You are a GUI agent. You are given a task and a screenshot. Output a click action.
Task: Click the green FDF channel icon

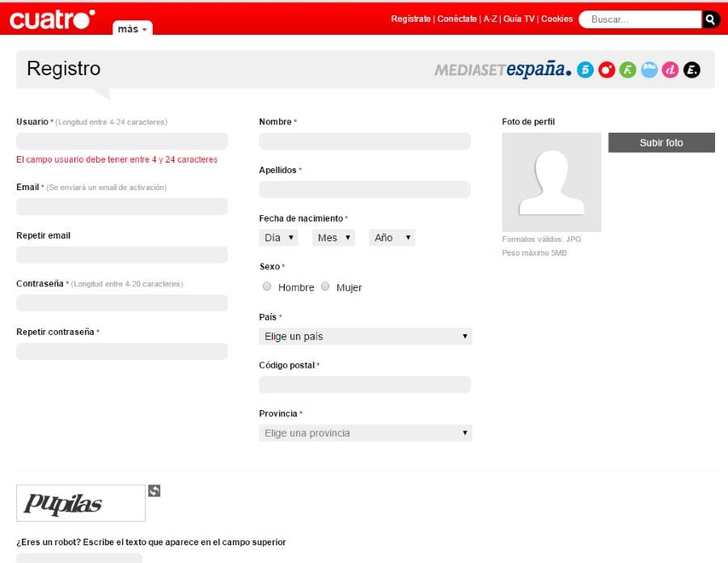(628, 70)
